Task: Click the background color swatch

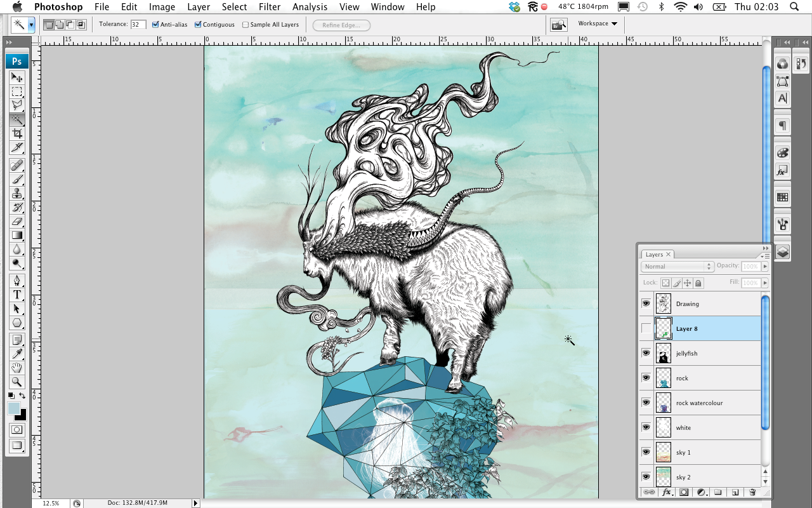Action: (x=23, y=417)
